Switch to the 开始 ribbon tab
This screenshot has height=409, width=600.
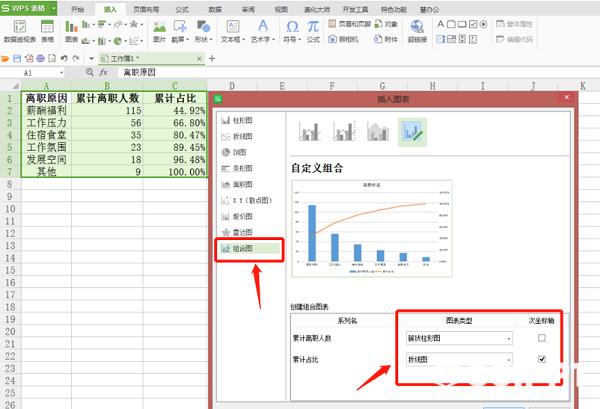point(78,10)
